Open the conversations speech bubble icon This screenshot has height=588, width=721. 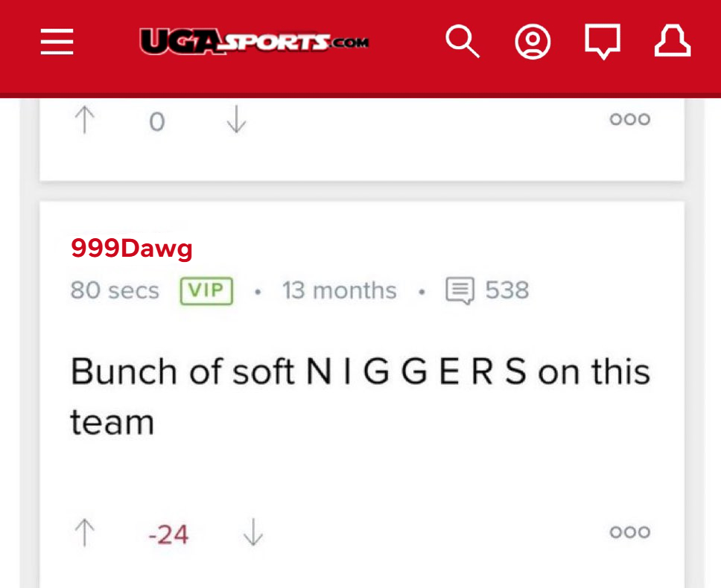[603, 42]
